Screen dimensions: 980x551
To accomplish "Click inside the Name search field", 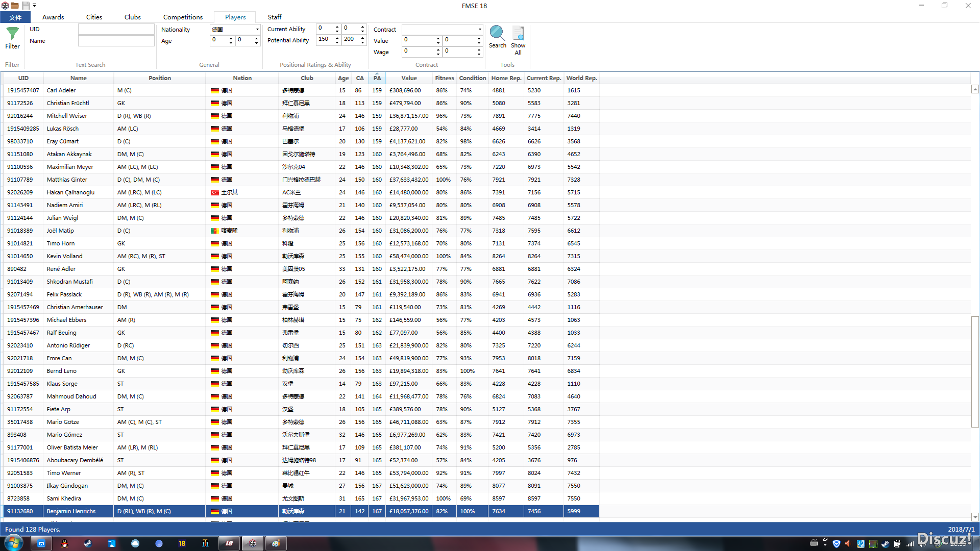I will (x=116, y=41).
